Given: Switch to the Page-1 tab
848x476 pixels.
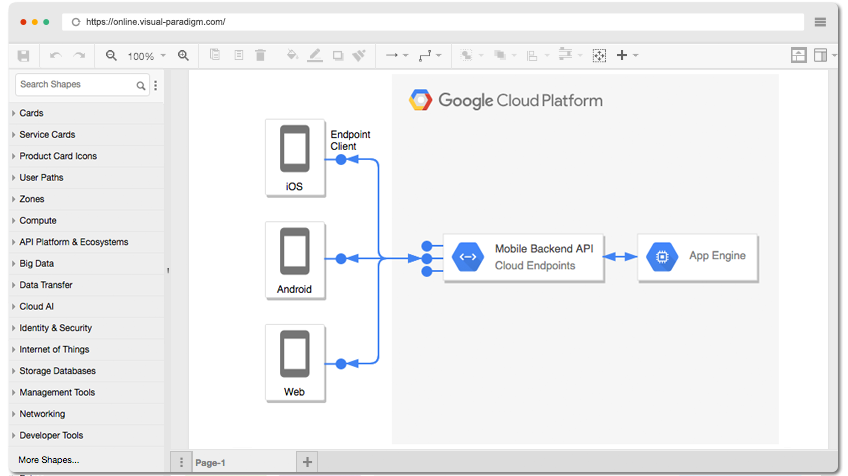Looking at the screenshot, I should pyautogui.click(x=210, y=462).
